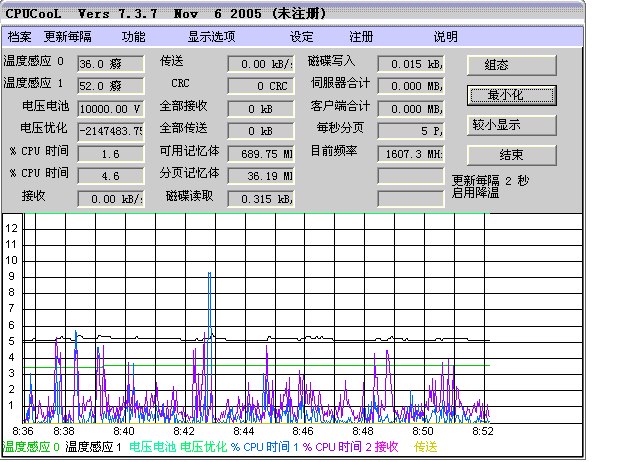Open the 功能 menu
The width and height of the screenshot is (640, 462).
tap(133, 37)
